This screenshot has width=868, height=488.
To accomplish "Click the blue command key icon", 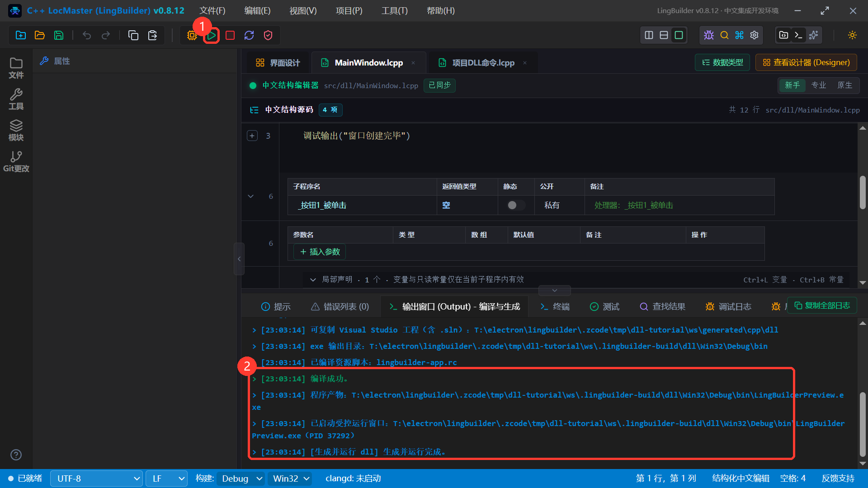I will click(739, 35).
